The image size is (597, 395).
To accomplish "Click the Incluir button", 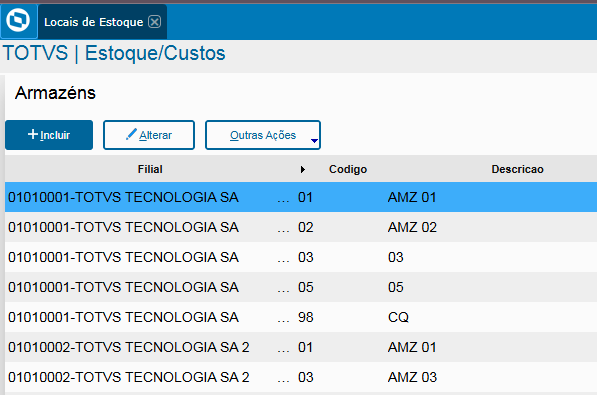I will 49,135.
